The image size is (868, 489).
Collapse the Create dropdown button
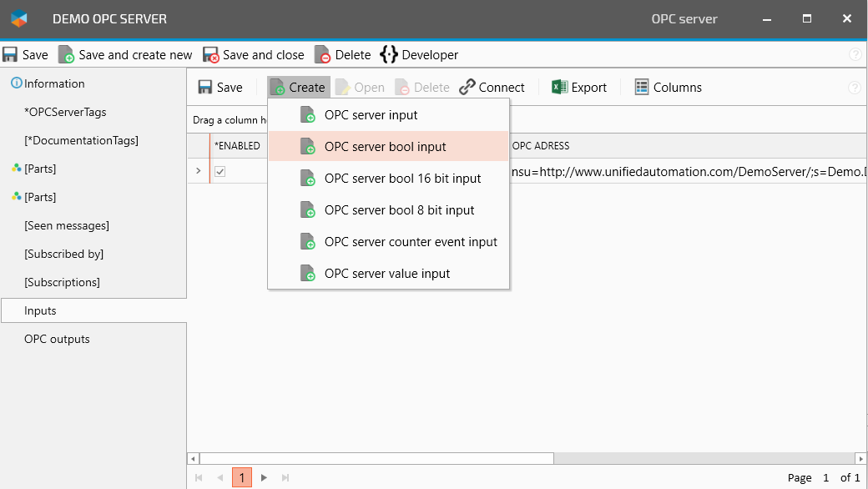[x=298, y=88]
